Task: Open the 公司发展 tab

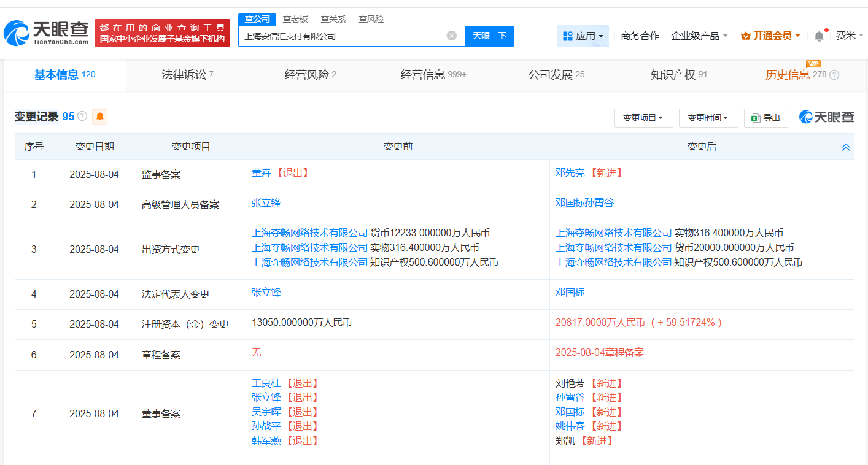Action: pos(556,75)
